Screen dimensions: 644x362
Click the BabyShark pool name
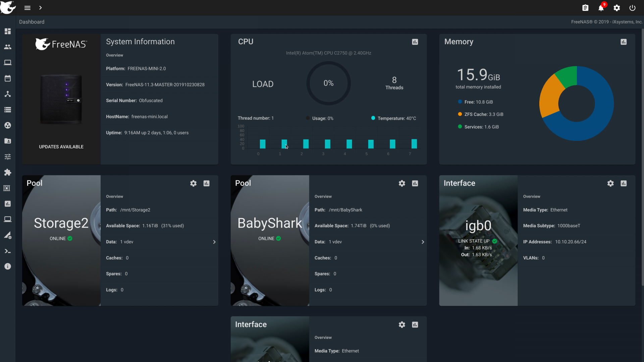click(x=270, y=223)
